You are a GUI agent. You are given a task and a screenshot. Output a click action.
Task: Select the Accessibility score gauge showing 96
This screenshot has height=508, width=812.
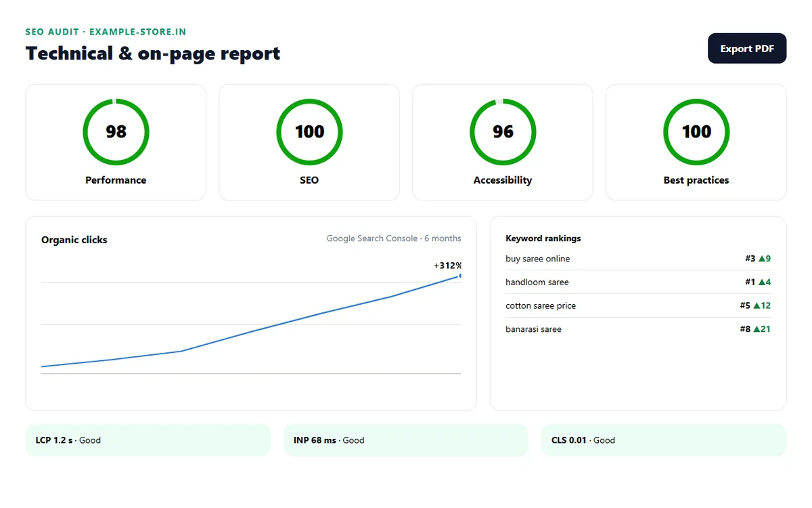pos(503,131)
